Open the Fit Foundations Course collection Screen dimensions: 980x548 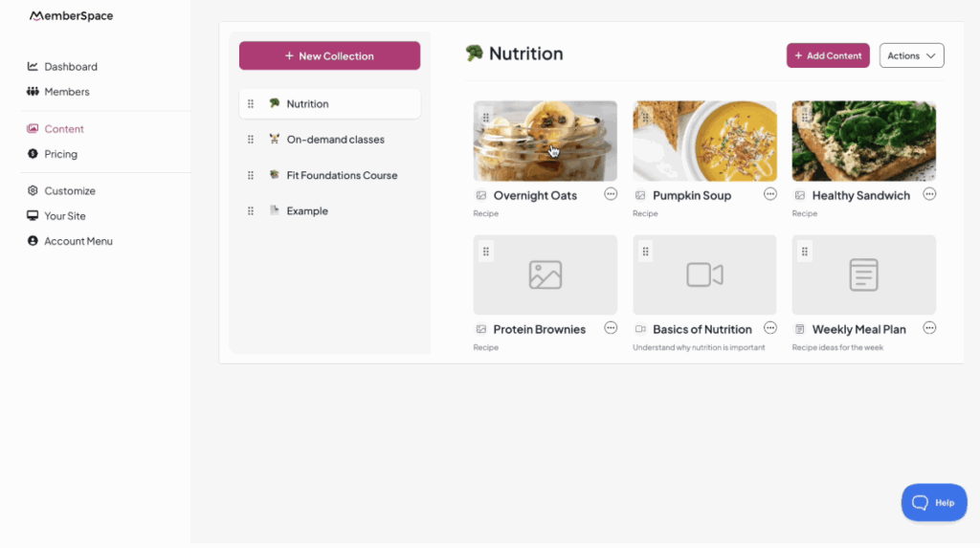click(x=342, y=176)
